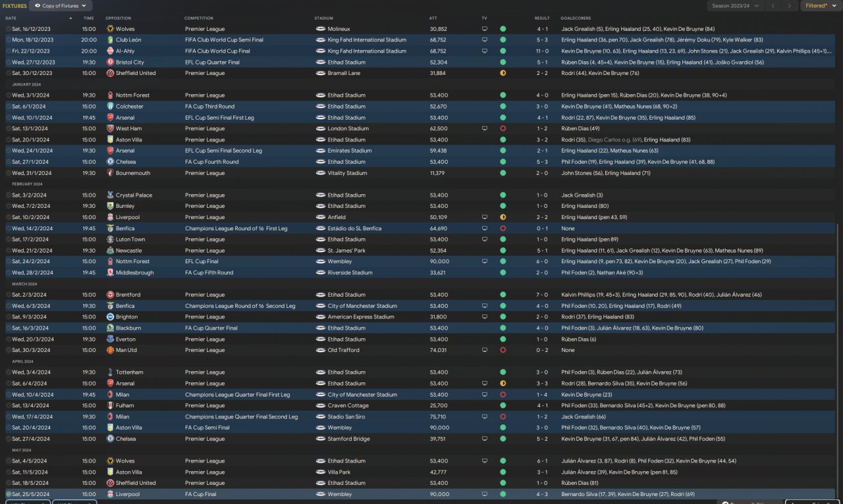Screen dimensions: 843x504
Task: Toggle the selection circle for Fri, 22/12/2023
Action: pos(8,51)
